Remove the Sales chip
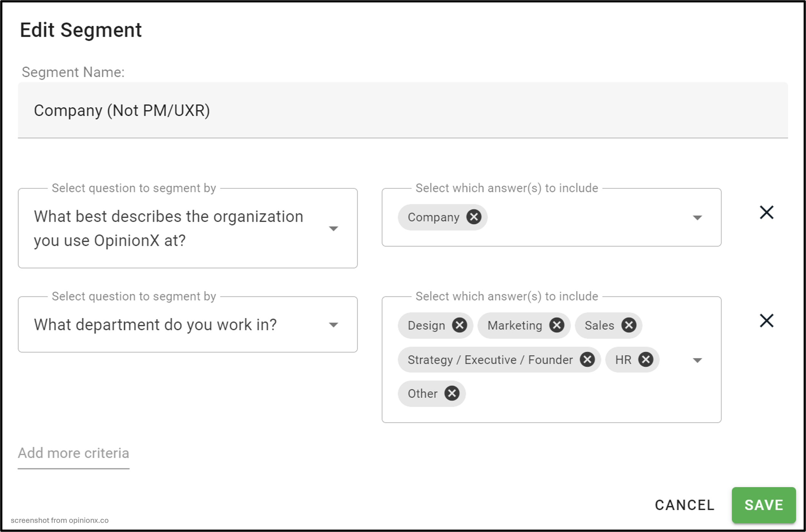Screen dimensions: 806x532 tap(629, 325)
